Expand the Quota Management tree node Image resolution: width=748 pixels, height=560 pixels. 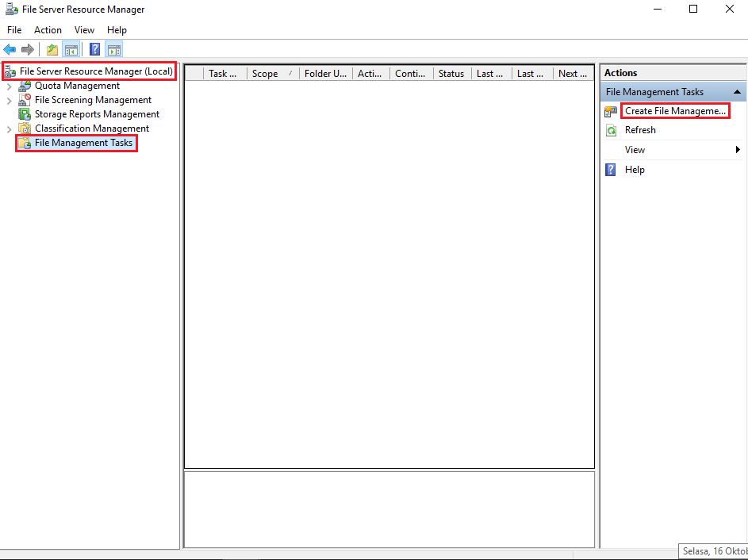click(8, 85)
